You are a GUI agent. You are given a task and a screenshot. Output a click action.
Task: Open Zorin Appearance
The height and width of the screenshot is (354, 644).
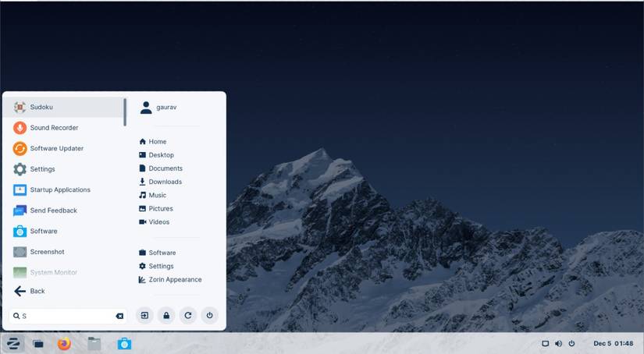click(x=170, y=280)
